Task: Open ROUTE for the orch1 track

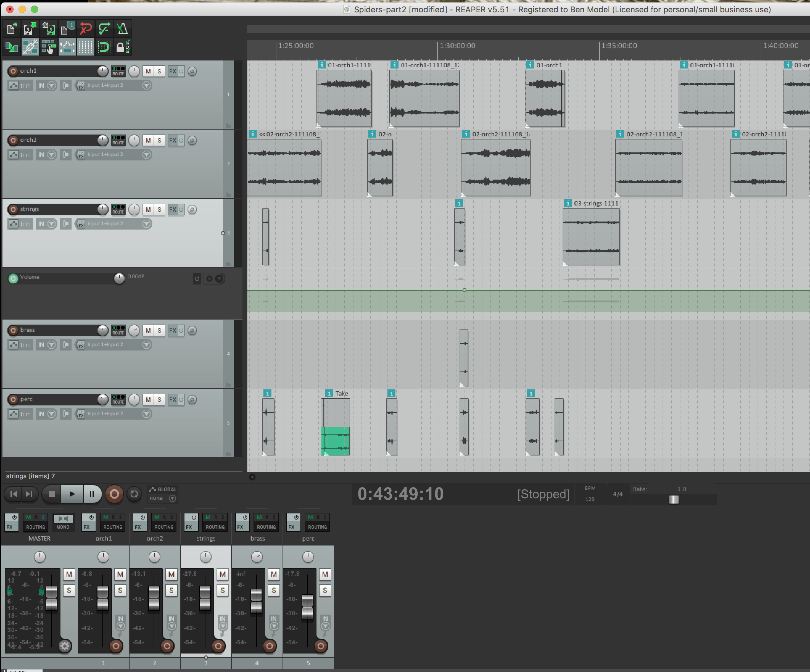Action: pyautogui.click(x=118, y=71)
